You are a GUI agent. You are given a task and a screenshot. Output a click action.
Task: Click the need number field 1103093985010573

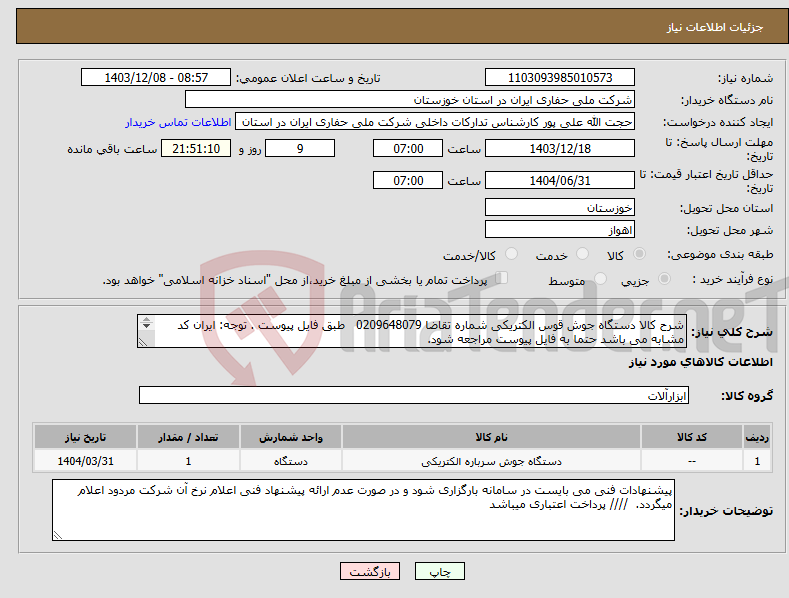(560, 78)
